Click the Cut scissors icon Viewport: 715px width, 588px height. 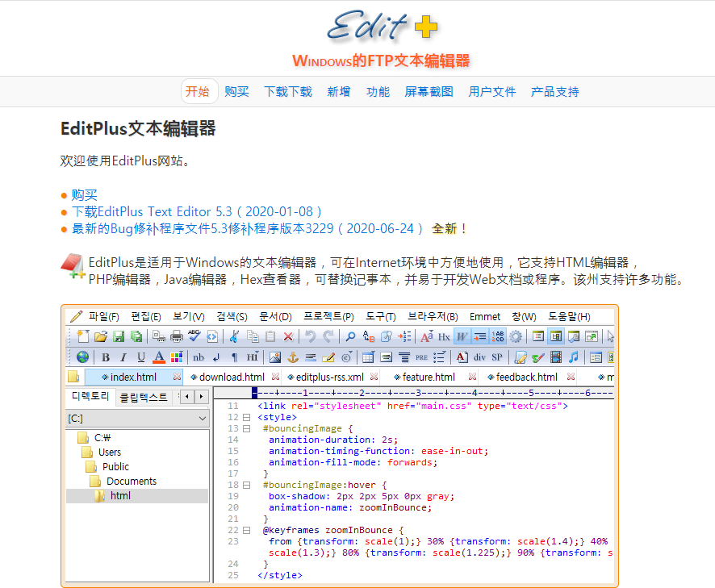[x=234, y=336]
